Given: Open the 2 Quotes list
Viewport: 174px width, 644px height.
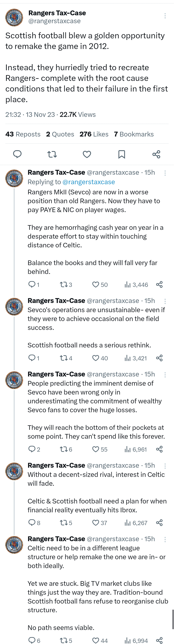Looking at the screenshot, I should pos(60,134).
